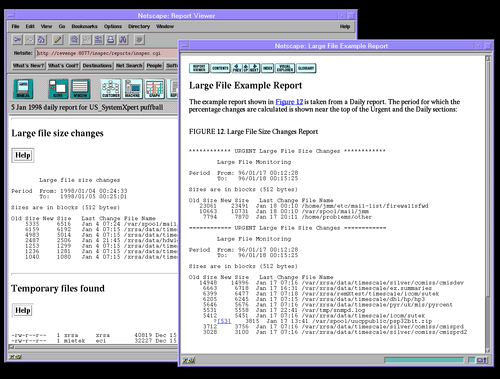Open the Help menu in Report Viewer
Image resolution: width=500 pixels, height=379 pixels.
click(345, 26)
